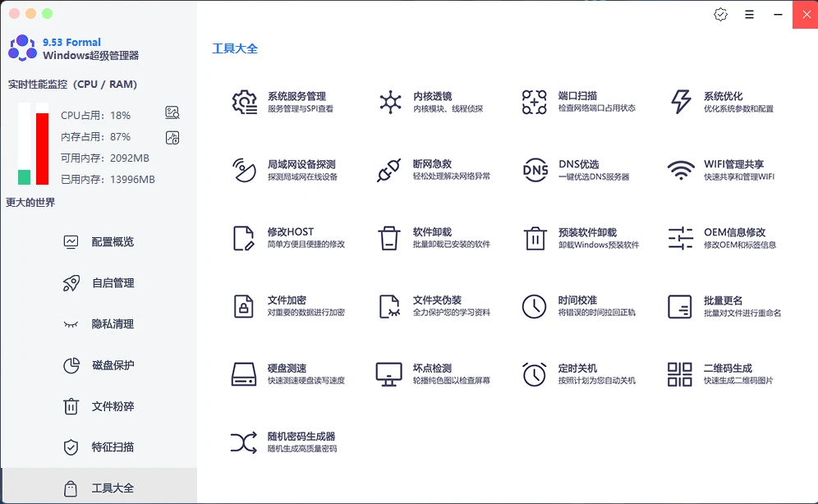Click the 断网急救 plug icon

[389, 170]
